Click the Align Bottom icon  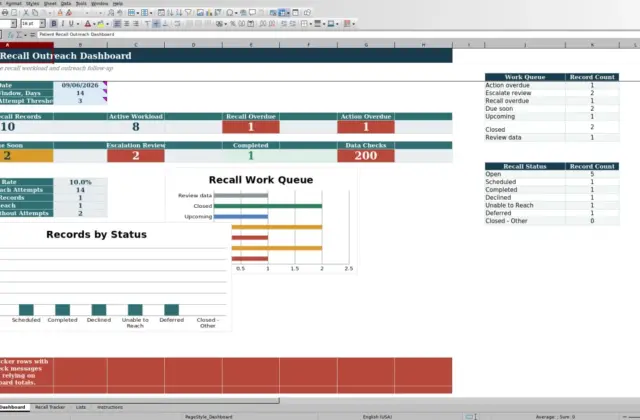click(165, 24)
